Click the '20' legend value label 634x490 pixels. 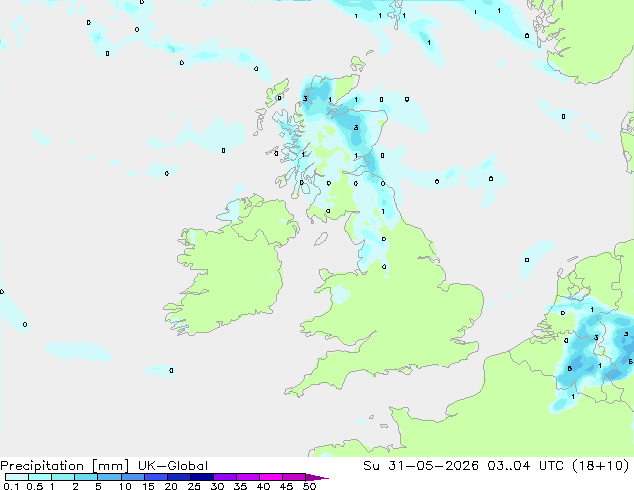(171, 486)
